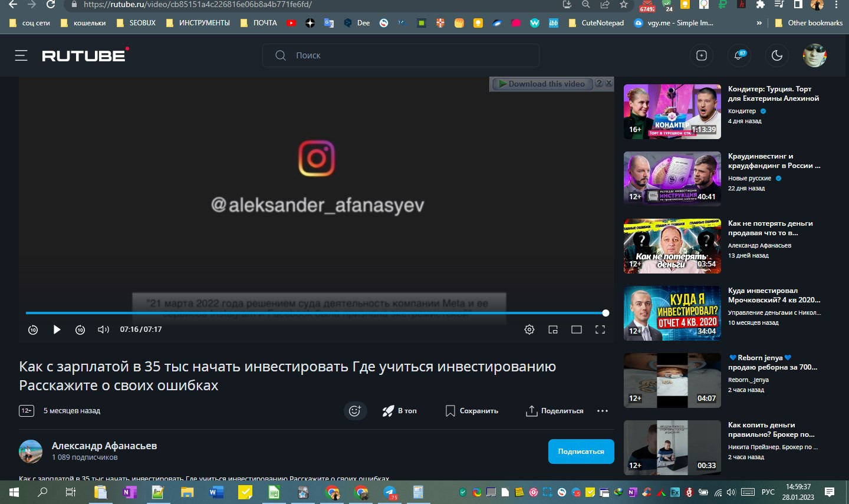Open the Кондитер channel name link

pos(742,111)
